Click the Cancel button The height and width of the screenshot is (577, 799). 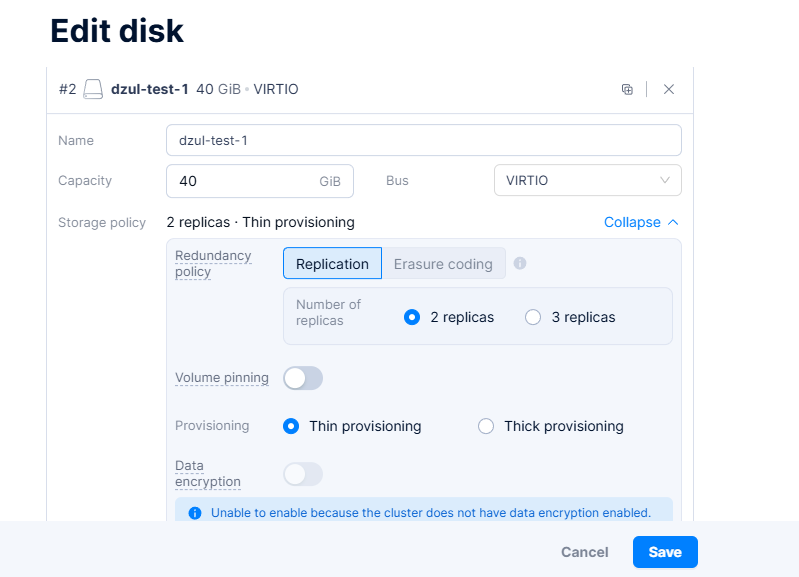pos(585,552)
